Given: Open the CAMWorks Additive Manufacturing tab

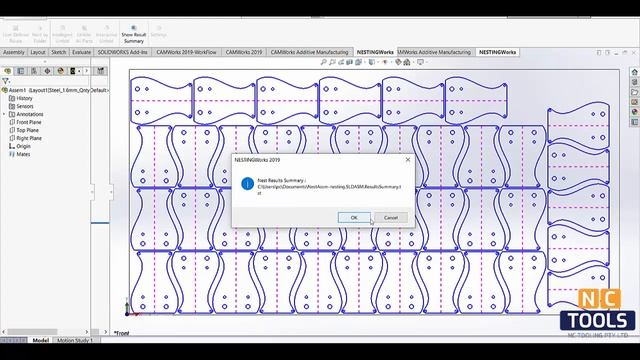Looking at the screenshot, I should tap(309, 52).
